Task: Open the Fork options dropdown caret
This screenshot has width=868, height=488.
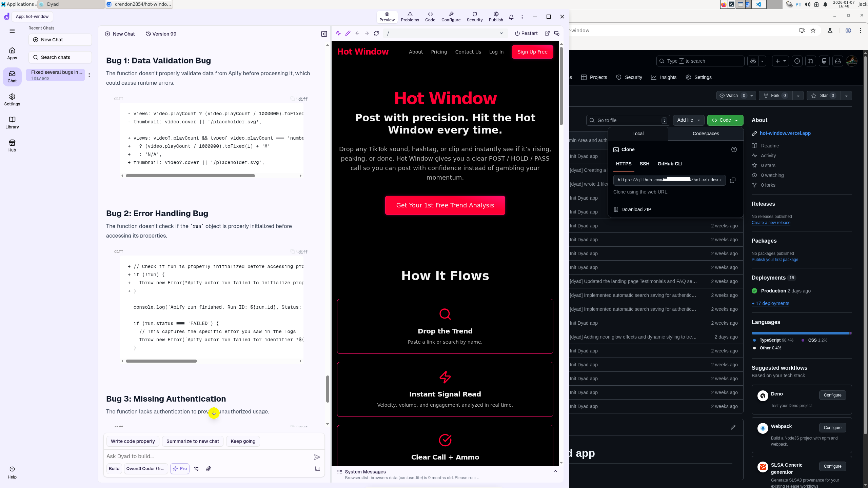Action: [798, 96]
